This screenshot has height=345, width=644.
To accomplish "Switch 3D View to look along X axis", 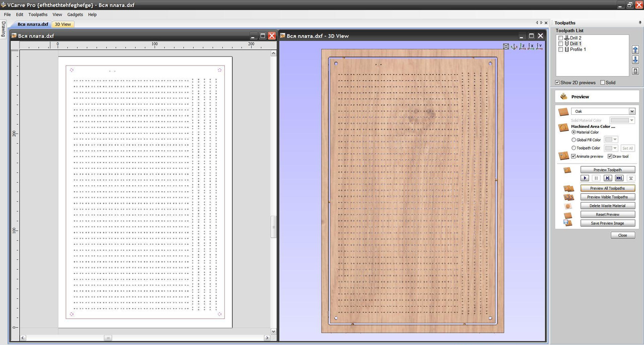I will pos(531,46).
